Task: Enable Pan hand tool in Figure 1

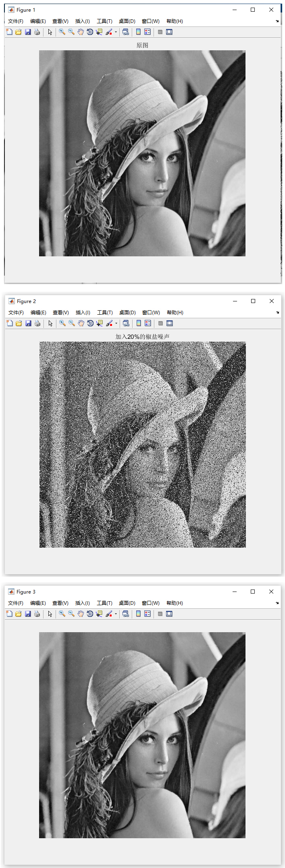Action: point(81,32)
